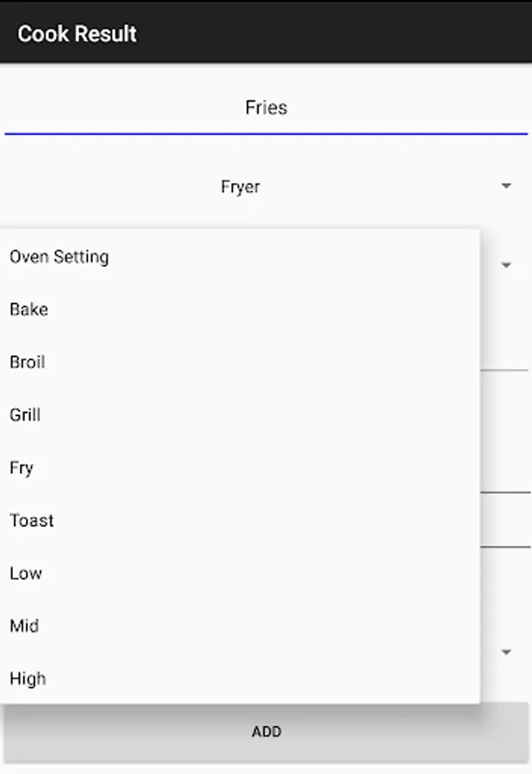
Task: Choose Bake from the list
Action: pyautogui.click(x=29, y=310)
